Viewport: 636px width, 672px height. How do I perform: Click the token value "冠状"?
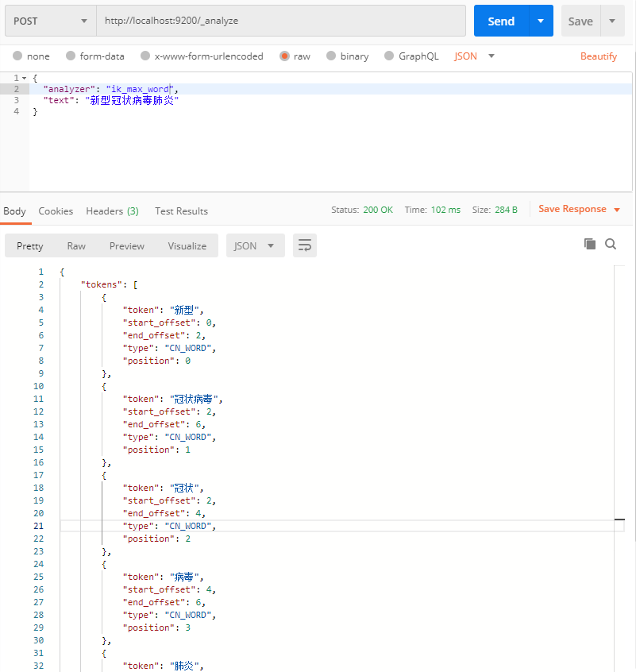pos(184,488)
